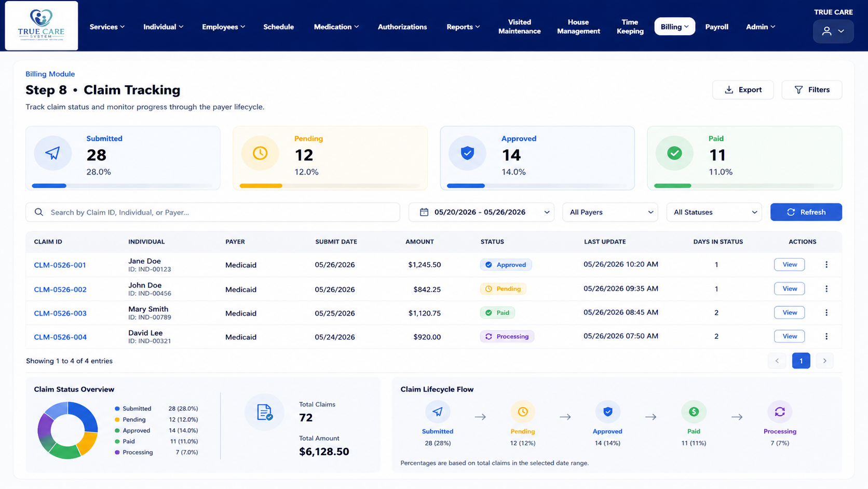The width and height of the screenshot is (868, 489).
Task: Click the Billing Module breadcrumb
Action: (50, 74)
